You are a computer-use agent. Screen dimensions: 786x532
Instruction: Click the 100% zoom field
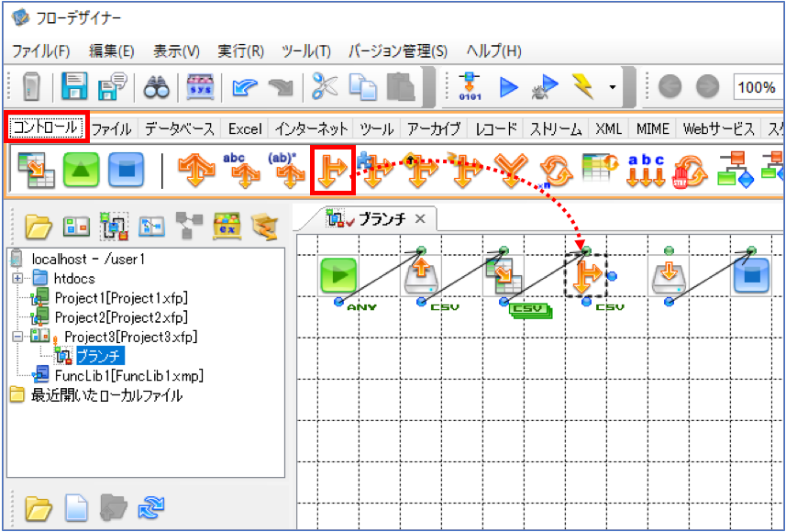(757, 88)
